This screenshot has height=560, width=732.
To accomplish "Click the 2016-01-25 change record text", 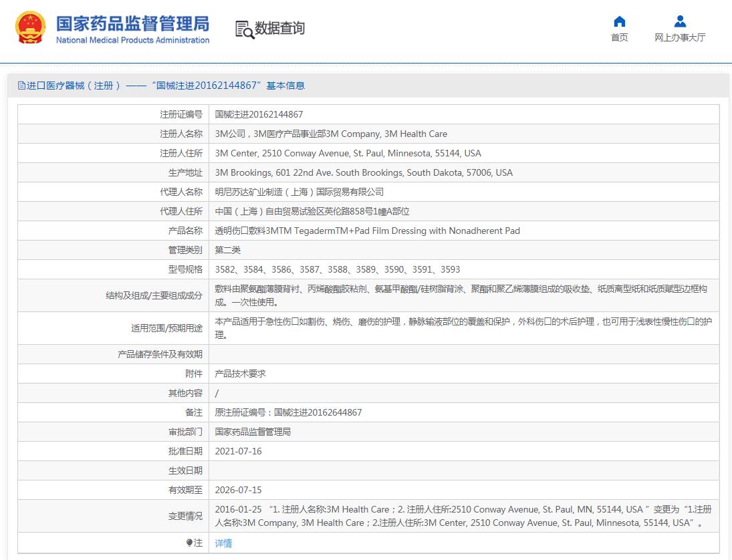I will point(463,516).
